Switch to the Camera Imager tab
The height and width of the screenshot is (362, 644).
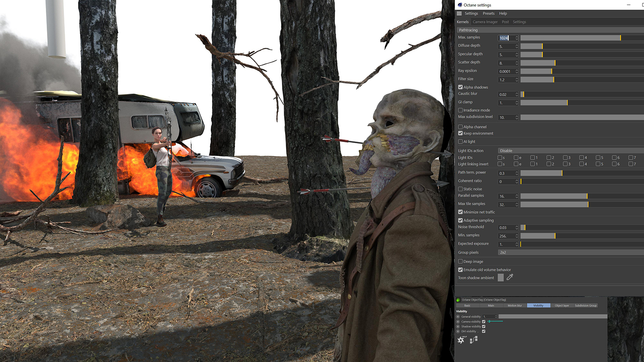tap(485, 22)
